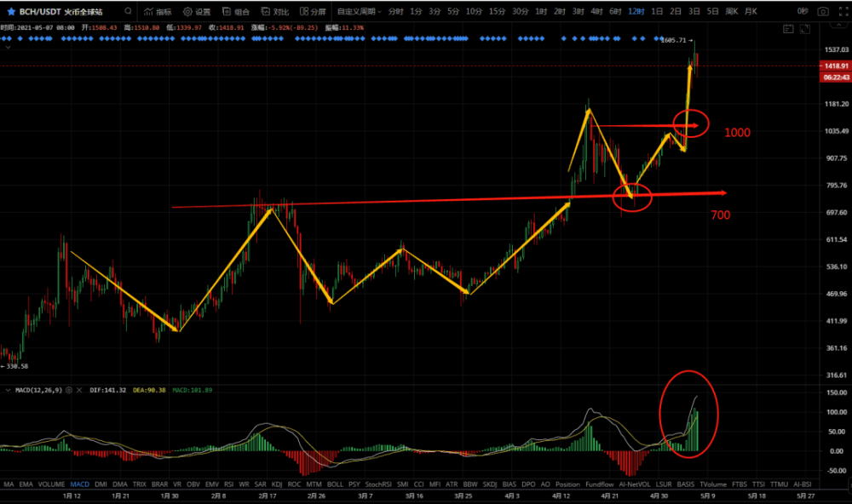Switch to the ATR indicator
852x504 pixels.
(x=452, y=484)
